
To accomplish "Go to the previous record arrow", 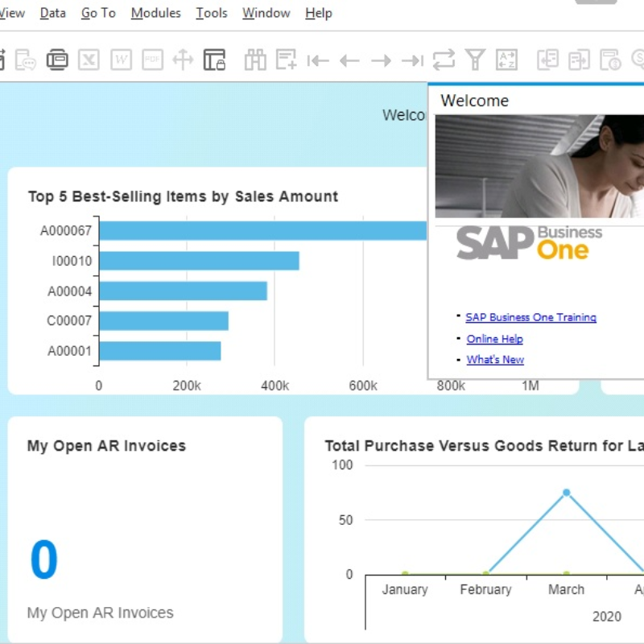I will pyautogui.click(x=349, y=60).
